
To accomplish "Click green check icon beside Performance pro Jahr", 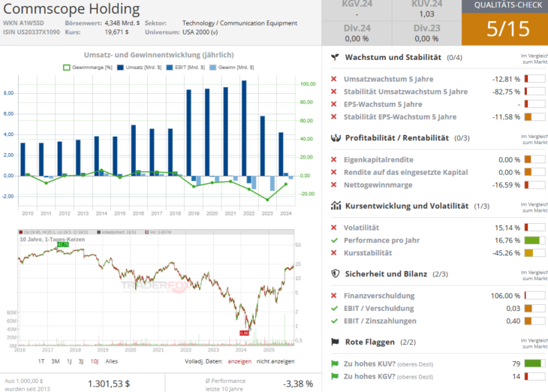I will tap(334, 240).
